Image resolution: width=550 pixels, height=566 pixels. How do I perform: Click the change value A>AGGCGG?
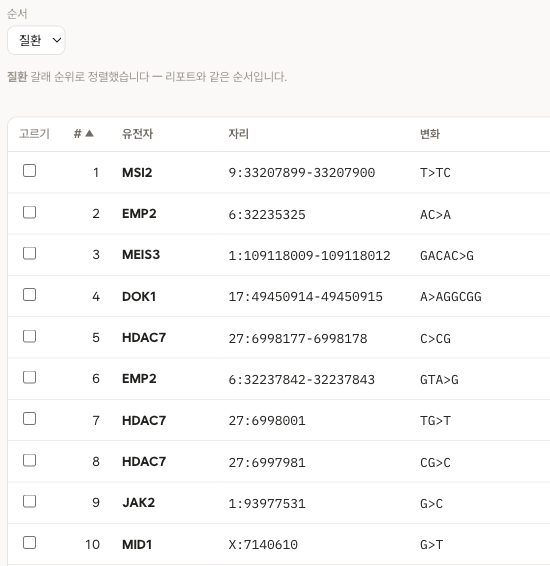[451, 297]
